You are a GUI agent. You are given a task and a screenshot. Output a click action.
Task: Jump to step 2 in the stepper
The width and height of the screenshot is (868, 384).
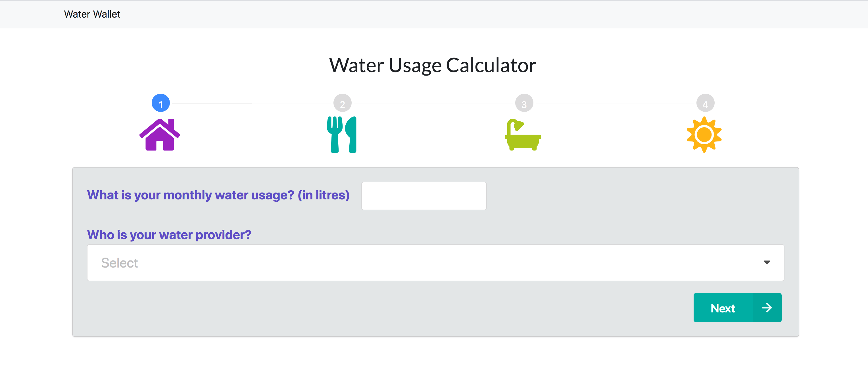[342, 103]
